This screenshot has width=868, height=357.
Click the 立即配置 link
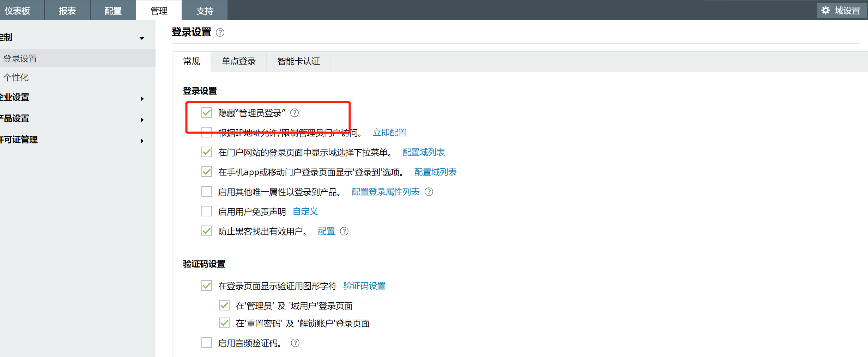[390, 133]
